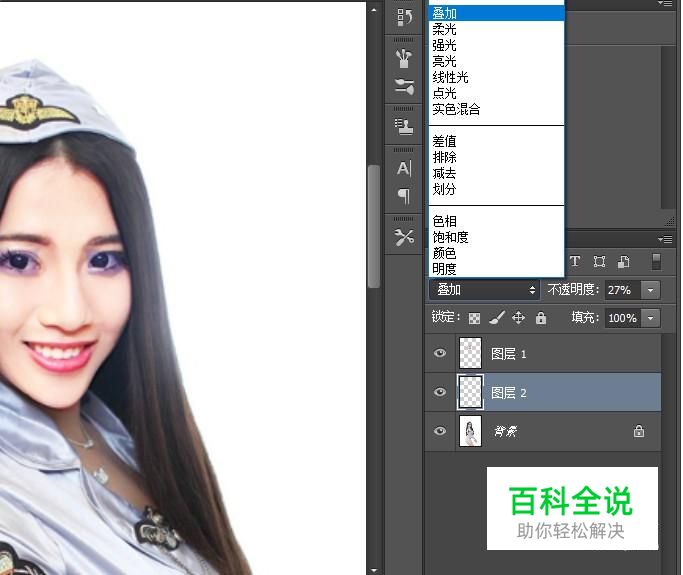Viewport: 683px width, 575px height.
Task: Choose 颜色 blend mode
Action: point(497,253)
